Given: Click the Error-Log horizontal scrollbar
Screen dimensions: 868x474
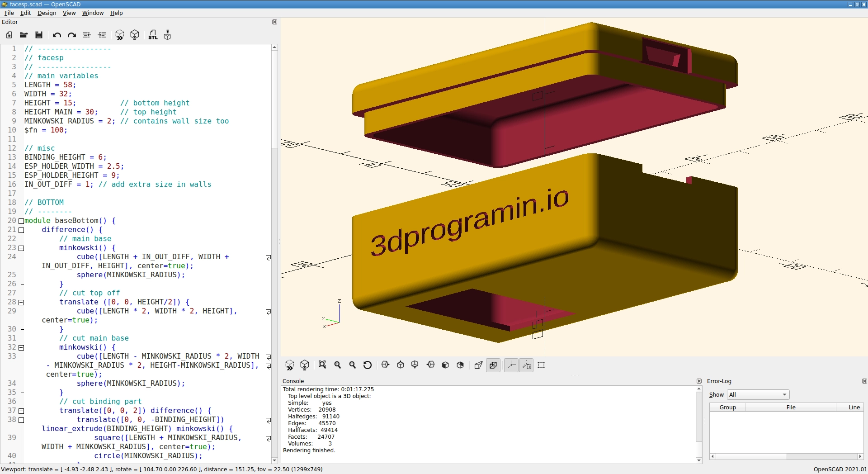Looking at the screenshot, I should pos(787,456).
